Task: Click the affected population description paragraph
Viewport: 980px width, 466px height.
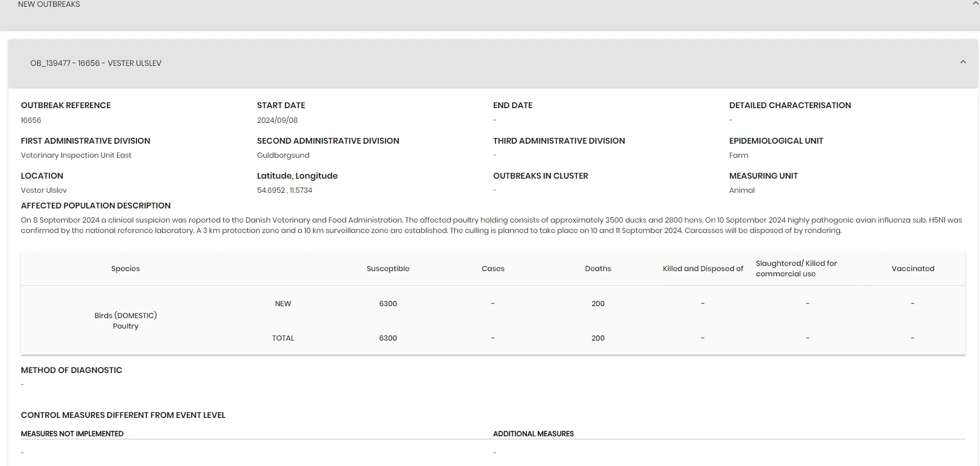Action: click(x=491, y=225)
